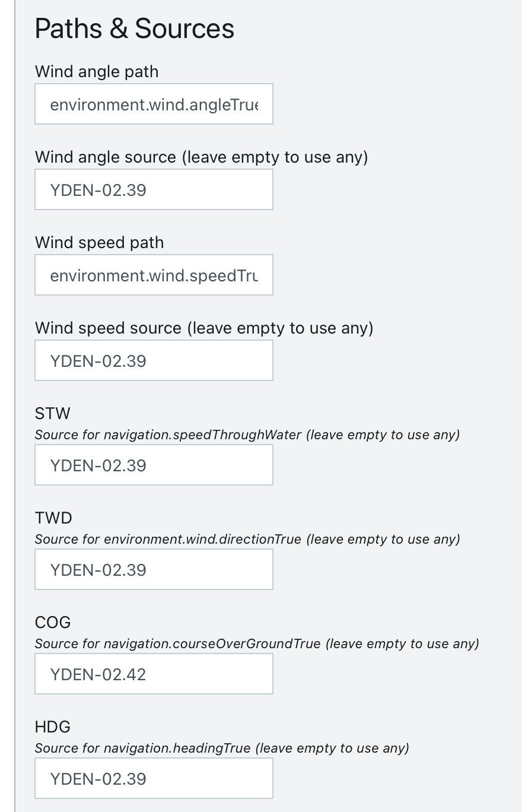
Task: Click the STW source input field
Action: coord(154,465)
